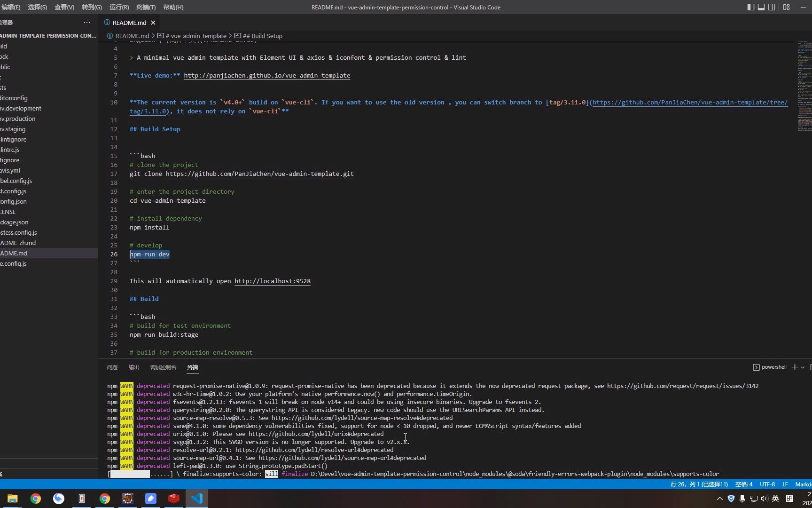
Task: Open README-zh.md in explorer
Action: point(49,243)
